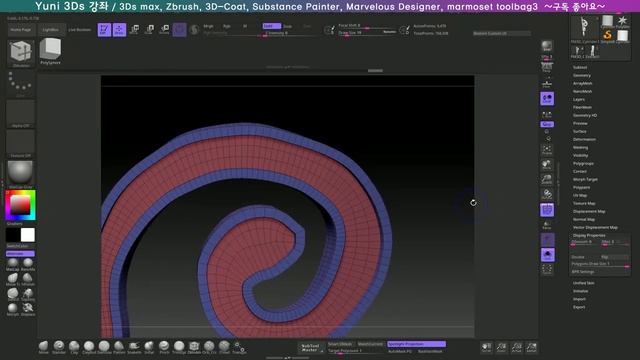Collapse the Display Properties section
Viewport: 640px width, 360px height.
click(x=589, y=236)
